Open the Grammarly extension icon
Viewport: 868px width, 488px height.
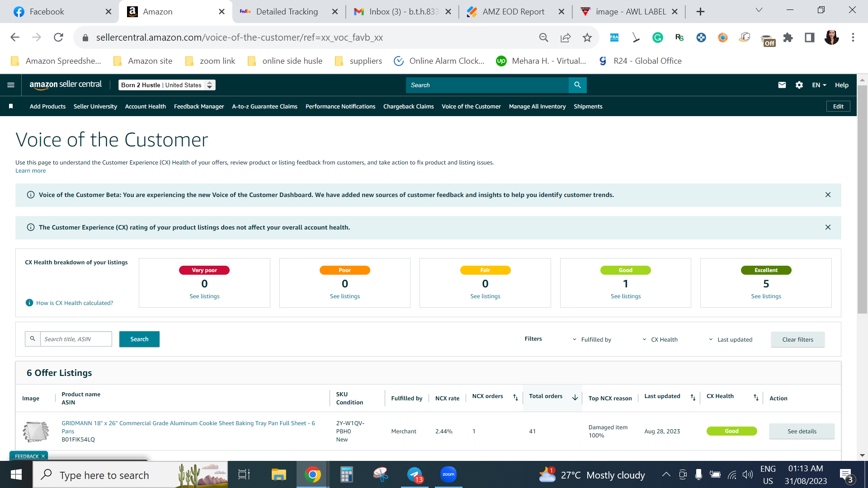(x=658, y=38)
